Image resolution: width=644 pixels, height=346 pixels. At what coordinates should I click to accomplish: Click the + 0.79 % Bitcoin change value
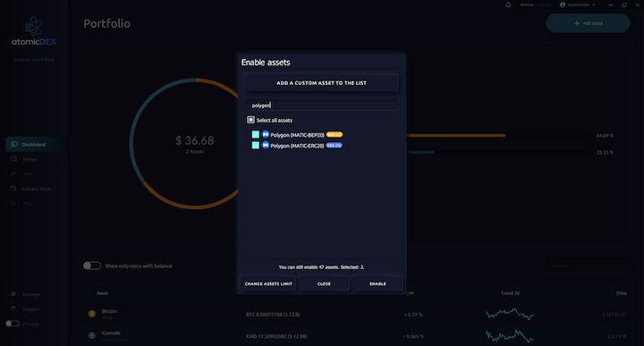click(x=412, y=315)
